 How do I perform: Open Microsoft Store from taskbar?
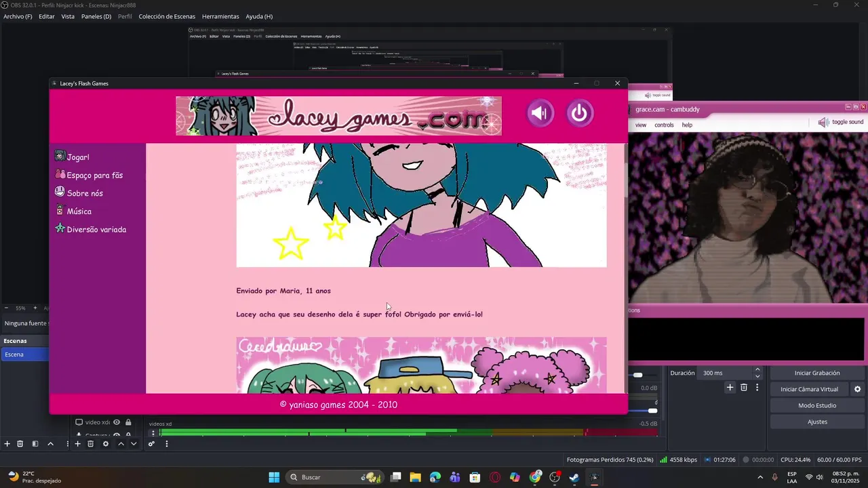click(475, 477)
